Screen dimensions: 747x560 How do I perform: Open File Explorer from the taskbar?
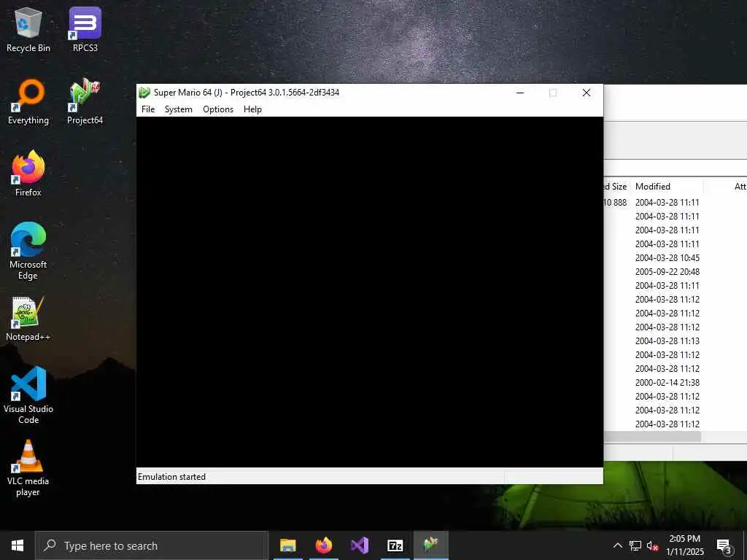pos(287,545)
